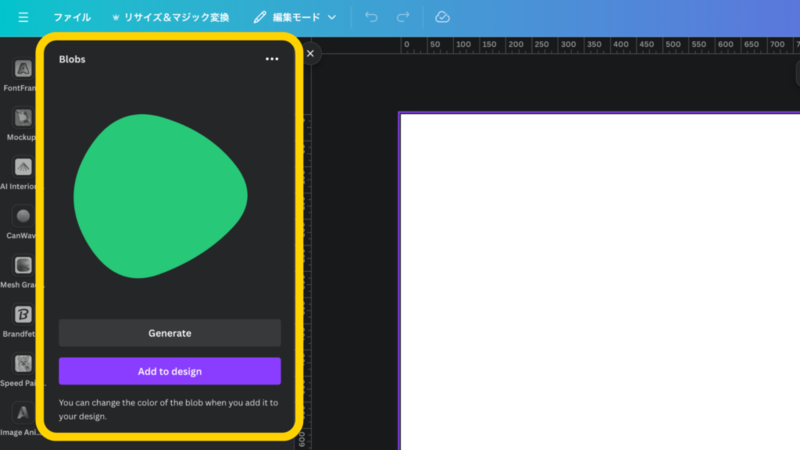
Task: Open the Image Animate app in sidebar
Action: point(22,419)
